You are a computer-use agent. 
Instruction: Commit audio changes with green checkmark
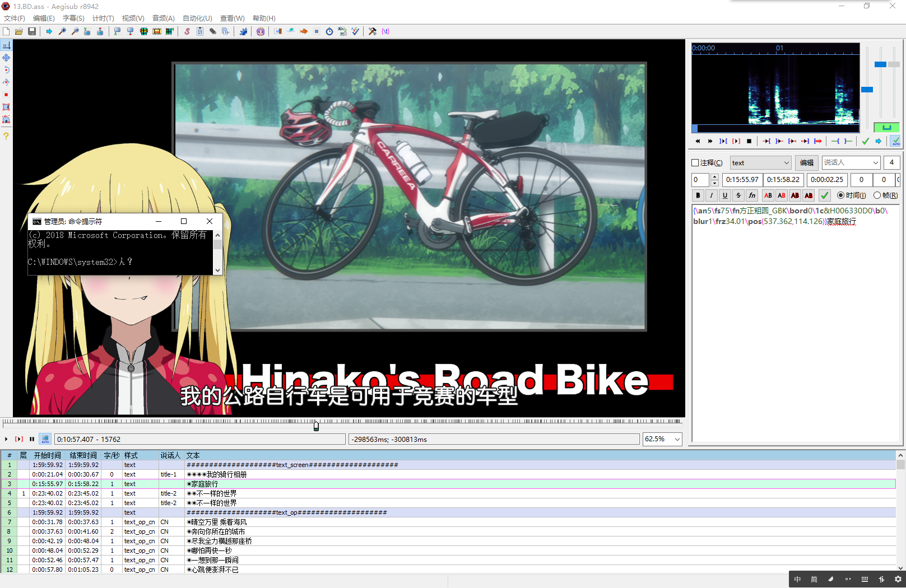866,141
